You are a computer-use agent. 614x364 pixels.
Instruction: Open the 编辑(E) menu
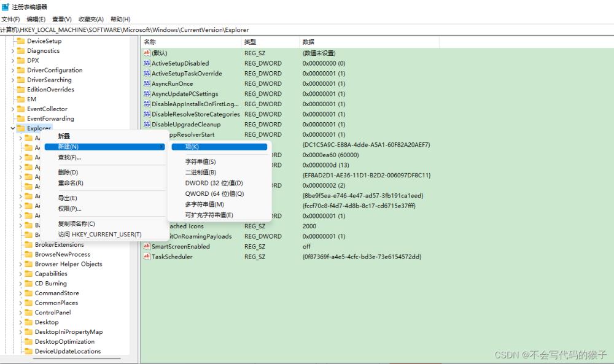[36, 20]
